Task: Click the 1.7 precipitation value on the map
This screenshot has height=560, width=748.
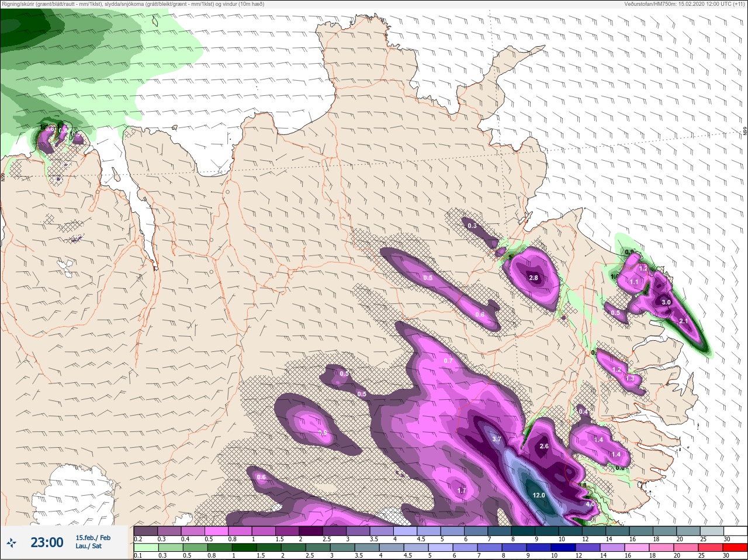Action: point(462,490)
